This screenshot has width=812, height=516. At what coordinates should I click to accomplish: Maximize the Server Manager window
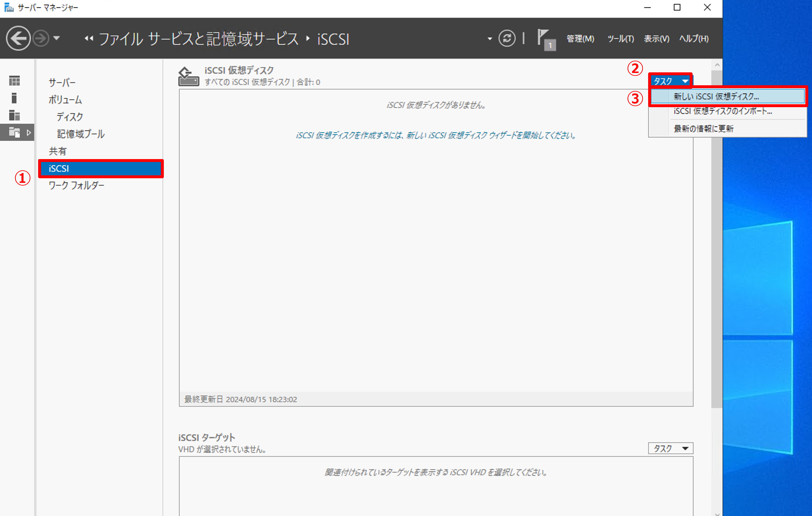677,8
